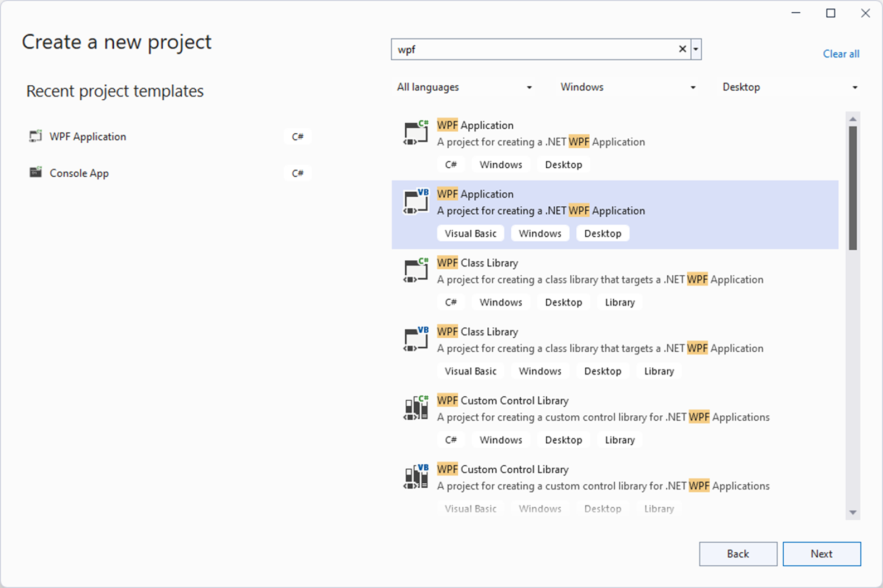Click the VB WPF Application template icon

click(416, 201)
